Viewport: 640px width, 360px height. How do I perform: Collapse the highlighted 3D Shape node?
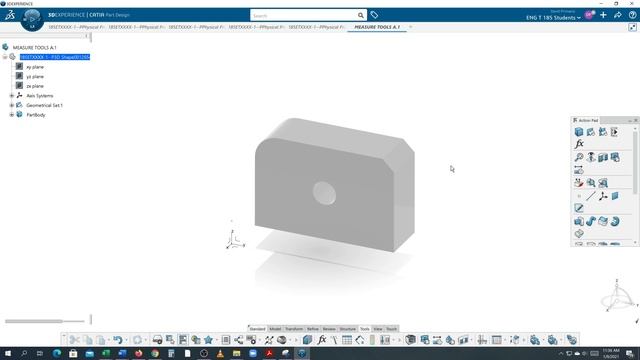coord(5,57)
